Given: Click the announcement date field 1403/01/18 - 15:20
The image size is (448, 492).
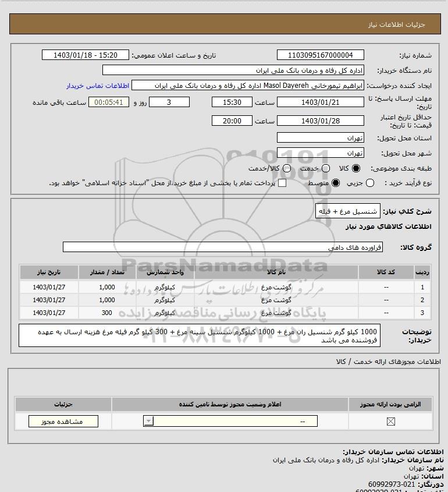Looking at the screenshot, I should coord(86,55).
